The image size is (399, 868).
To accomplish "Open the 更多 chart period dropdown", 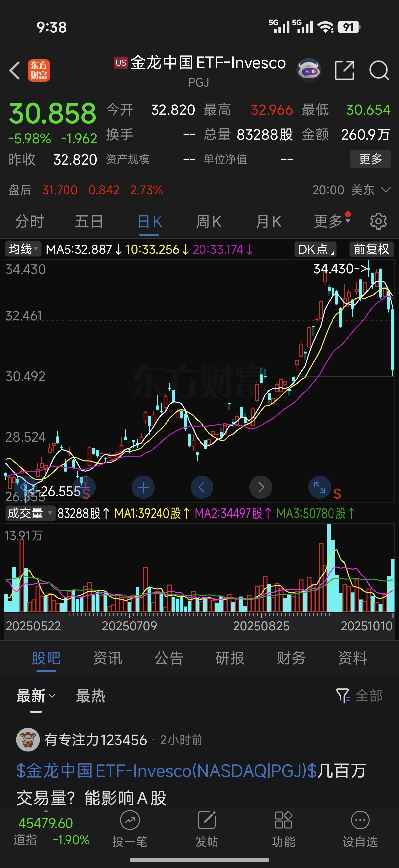I will point(332,221).
